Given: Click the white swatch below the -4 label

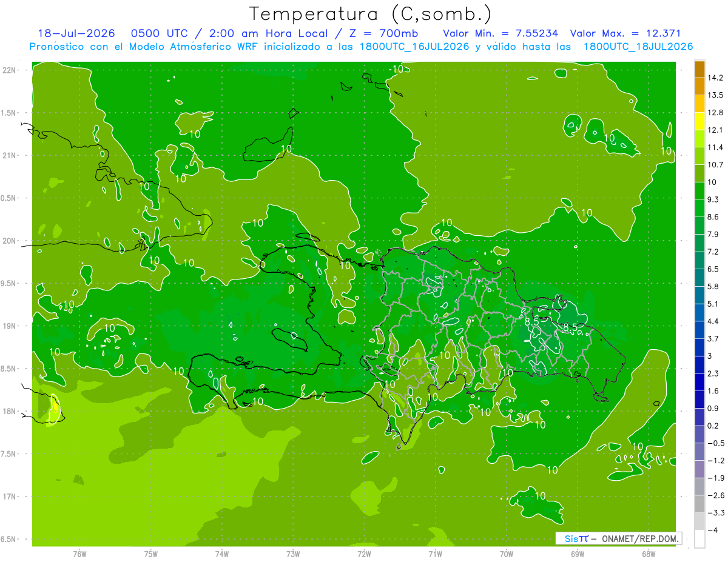Looking at the screenshot, I should 699,539.
